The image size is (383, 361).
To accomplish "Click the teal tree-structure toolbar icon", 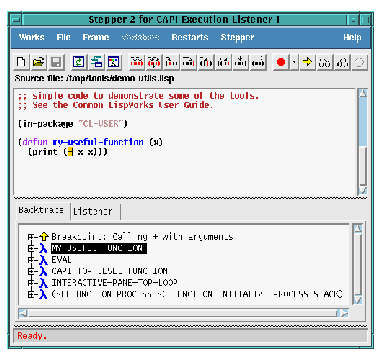I will [96, 62].
